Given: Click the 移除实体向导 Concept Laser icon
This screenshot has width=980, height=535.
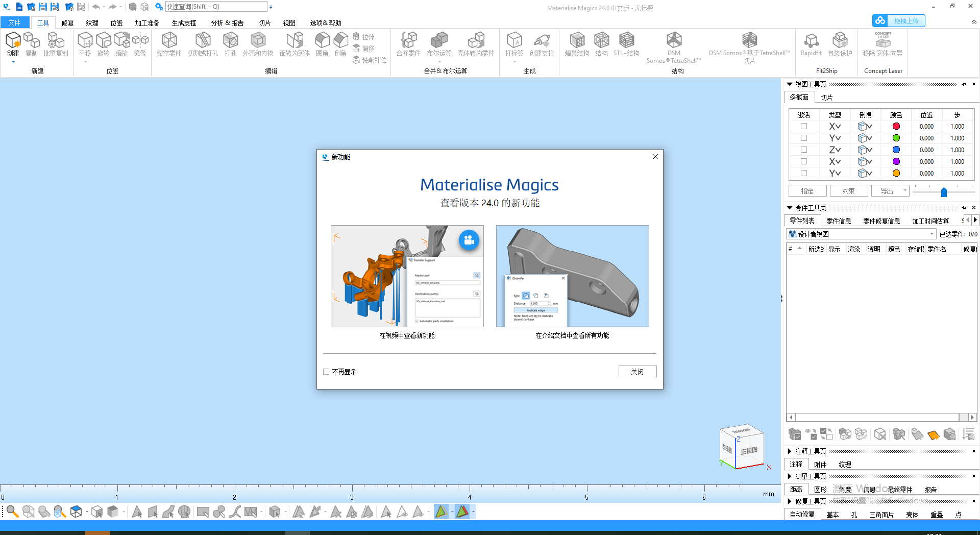Looking at the screenshot, I should (x=883, y=40).
